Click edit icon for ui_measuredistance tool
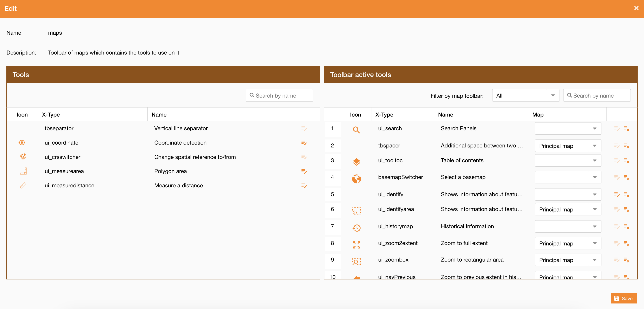 click(304, 186)
